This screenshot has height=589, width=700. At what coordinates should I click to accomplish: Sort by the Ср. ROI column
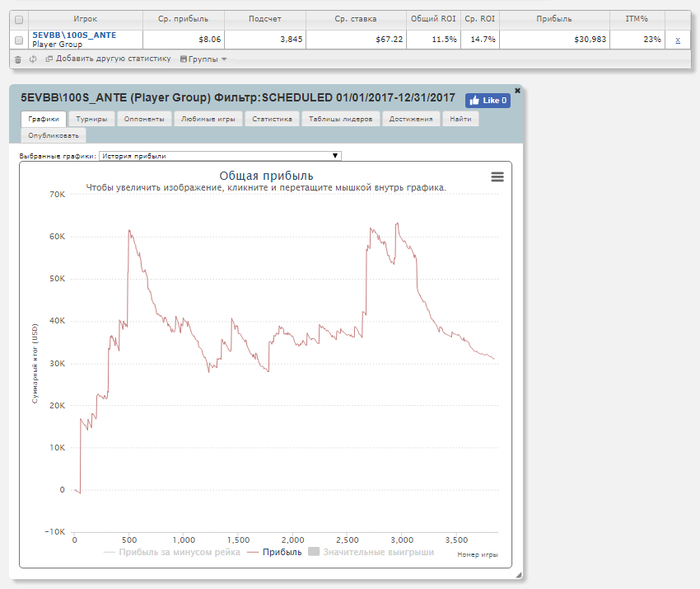click(480, 19)
